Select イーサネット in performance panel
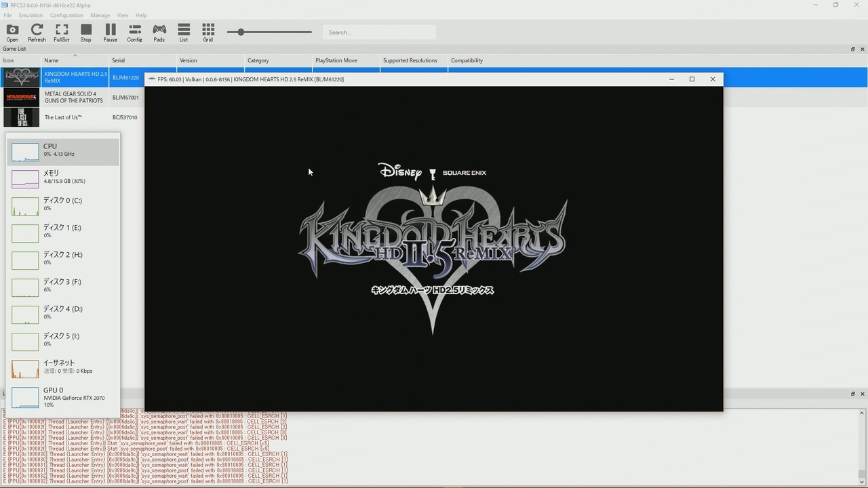 (63, 369)
